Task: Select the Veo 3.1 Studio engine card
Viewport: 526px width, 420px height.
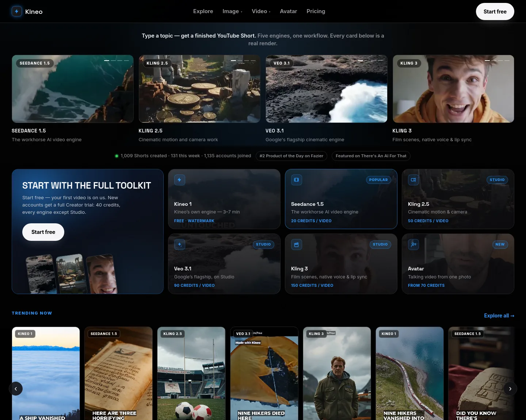Action: pyautogui.click(x=224, y=264)
